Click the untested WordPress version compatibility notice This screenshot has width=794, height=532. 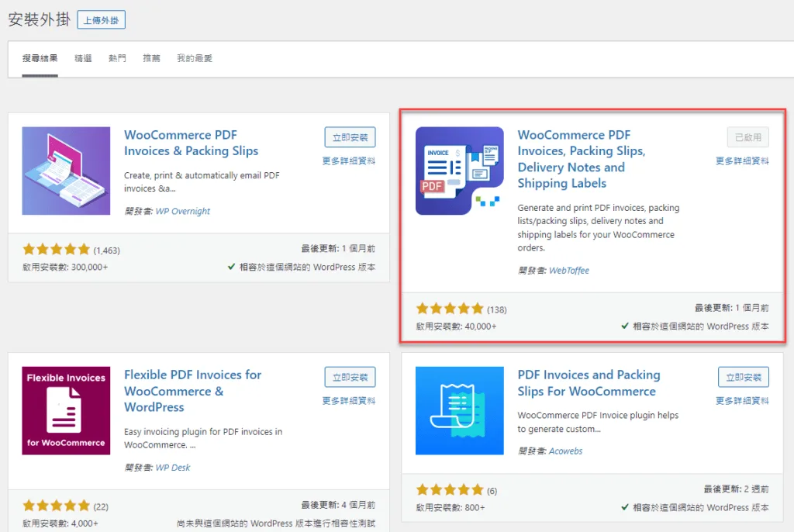tap(276, 523)
